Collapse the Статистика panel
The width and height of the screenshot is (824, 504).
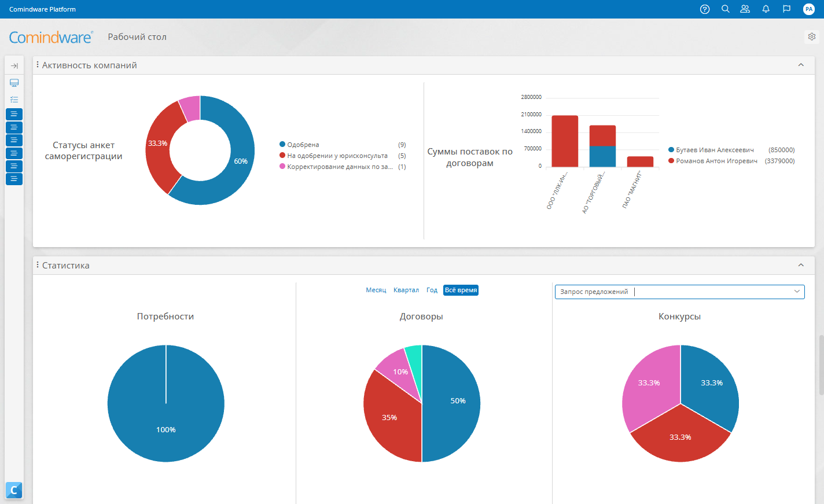pos(801,265)
